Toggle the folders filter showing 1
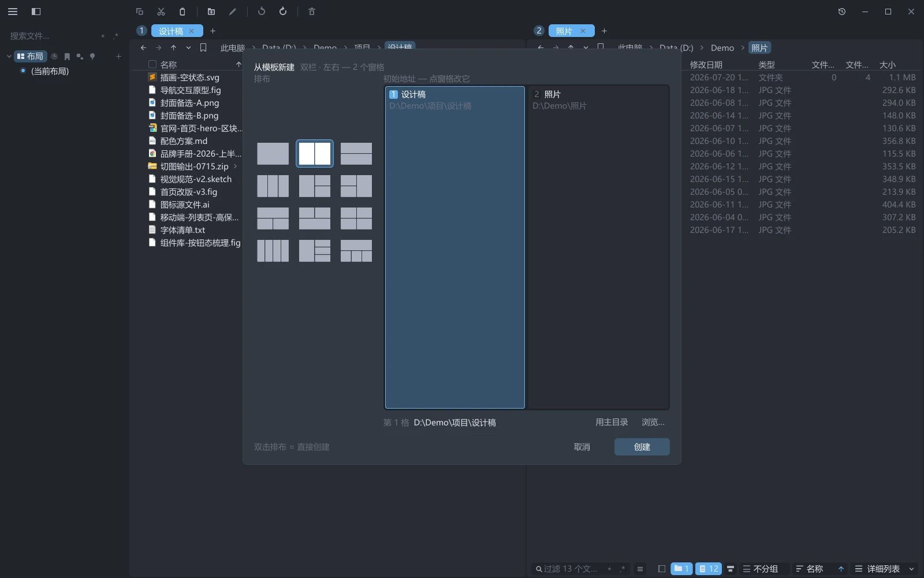This screenshot has width=924, height=578. click(681, 569)
